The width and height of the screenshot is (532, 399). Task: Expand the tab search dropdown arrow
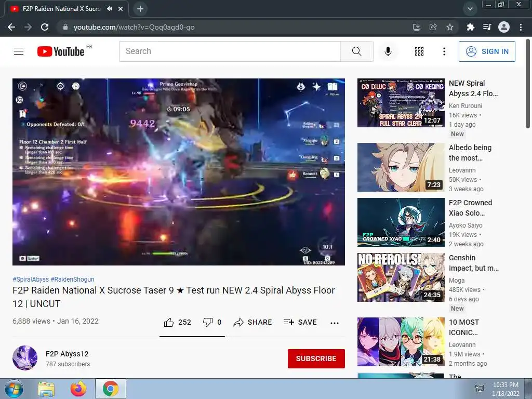click(x=470, y=9)
